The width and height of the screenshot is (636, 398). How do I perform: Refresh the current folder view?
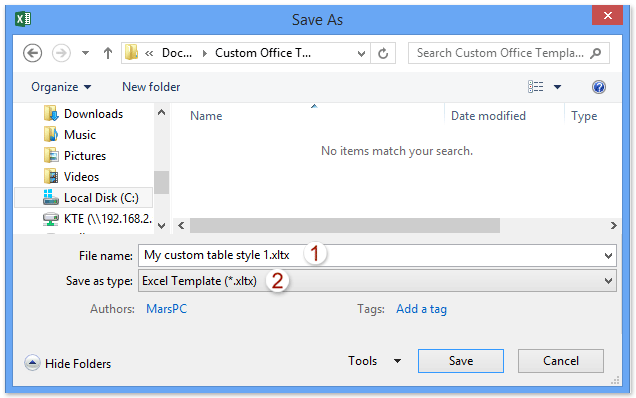coord(383,53)
